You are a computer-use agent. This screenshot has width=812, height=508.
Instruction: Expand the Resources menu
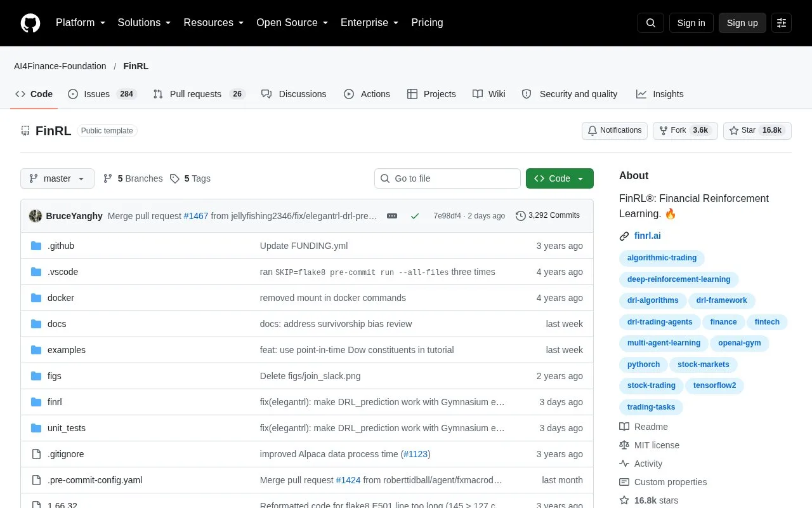coord(214,23)
